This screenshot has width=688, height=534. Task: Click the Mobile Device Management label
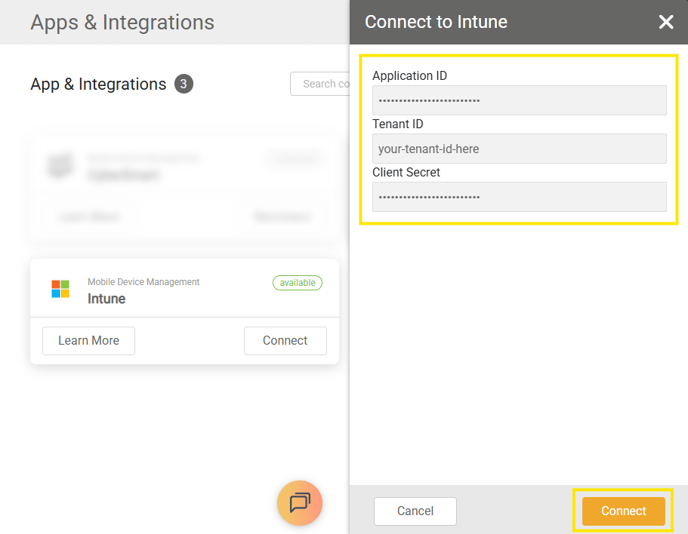tap(143, 282)
